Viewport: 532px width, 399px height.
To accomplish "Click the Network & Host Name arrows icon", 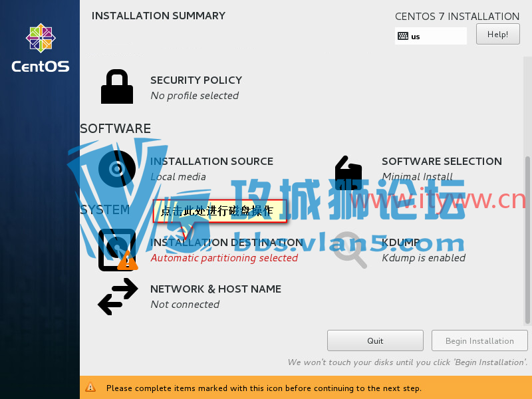I will 118,297.
